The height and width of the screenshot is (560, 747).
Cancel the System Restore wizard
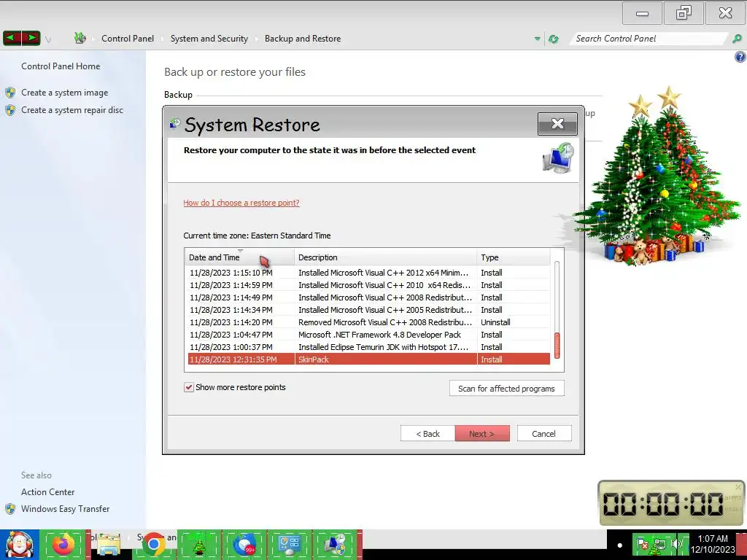(x=543, y=434)
